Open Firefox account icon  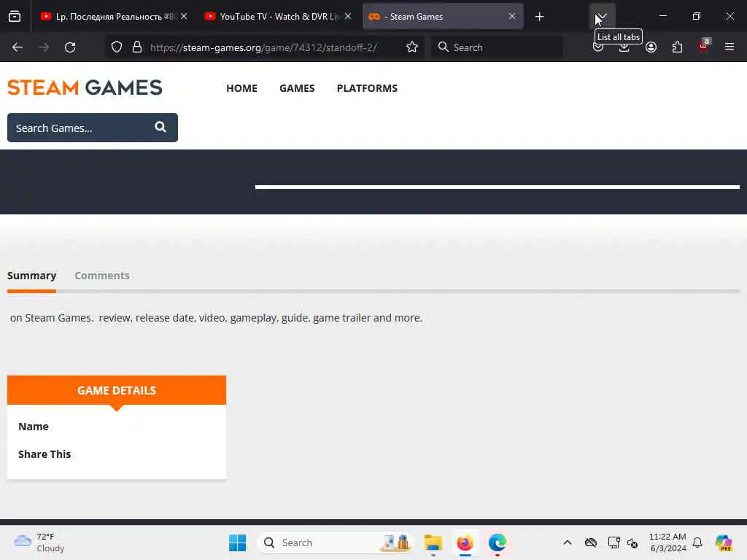point(651,47)
